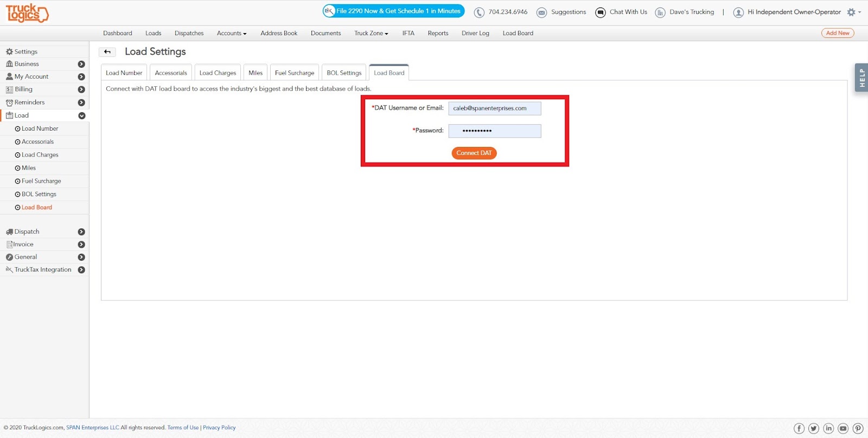Expand the Billing section arrow

pos(81,89)
